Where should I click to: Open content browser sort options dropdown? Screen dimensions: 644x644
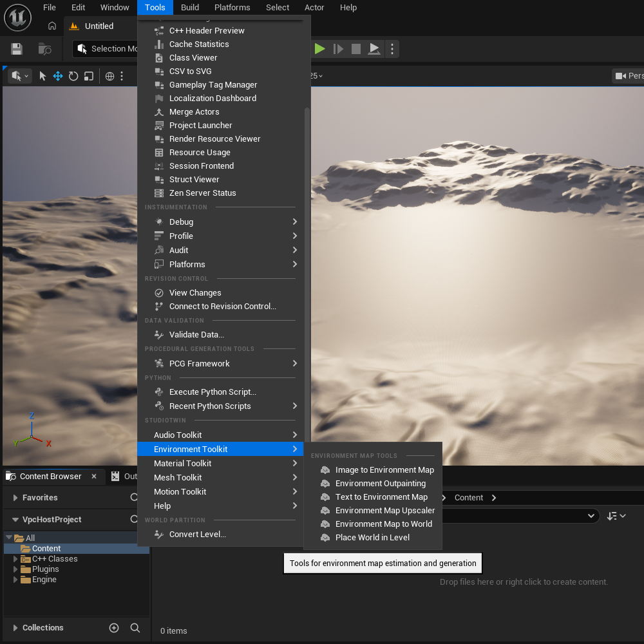616,516
